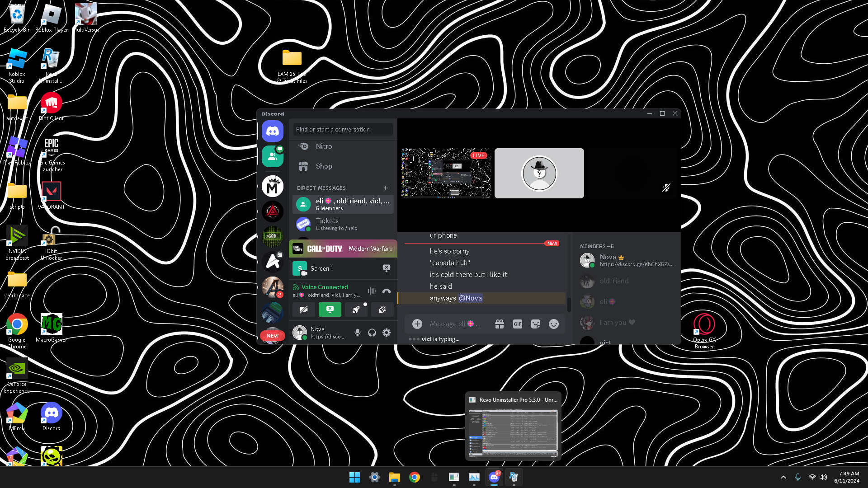This screenshot has width=868, height=488.
Task: Open the GIF picker
Action: [517, 324]
